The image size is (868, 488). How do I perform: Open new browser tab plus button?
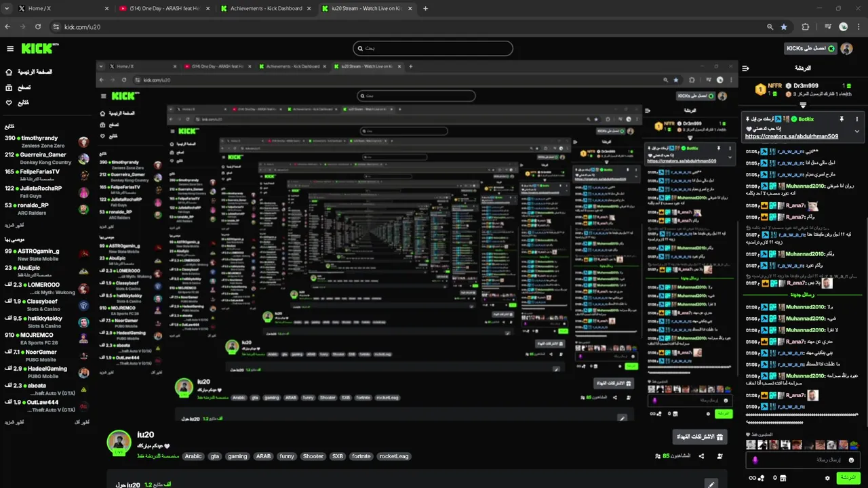click(426, 9)
